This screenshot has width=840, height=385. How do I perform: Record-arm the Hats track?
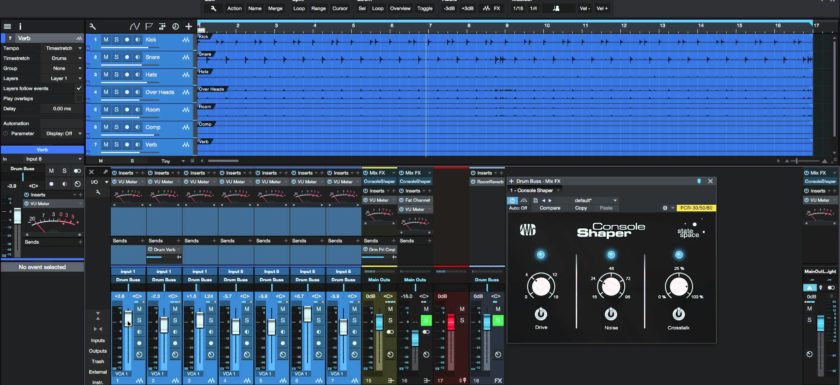pos(127,74)
